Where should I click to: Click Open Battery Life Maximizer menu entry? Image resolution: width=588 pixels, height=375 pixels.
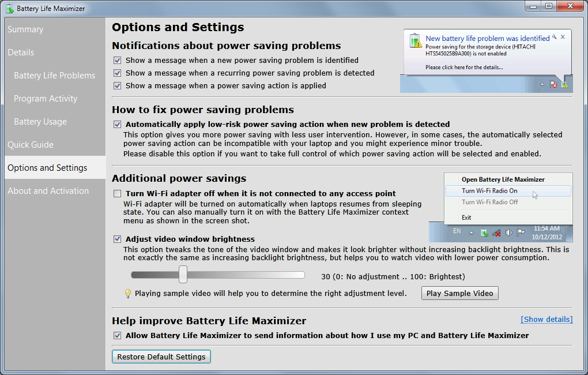tap(503, 179)
